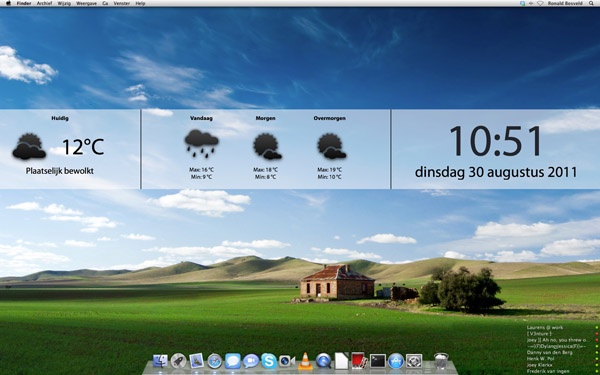The width and height of the screenshot is (600, 375).
Task: Open the Archief menu
Action: 44,3
